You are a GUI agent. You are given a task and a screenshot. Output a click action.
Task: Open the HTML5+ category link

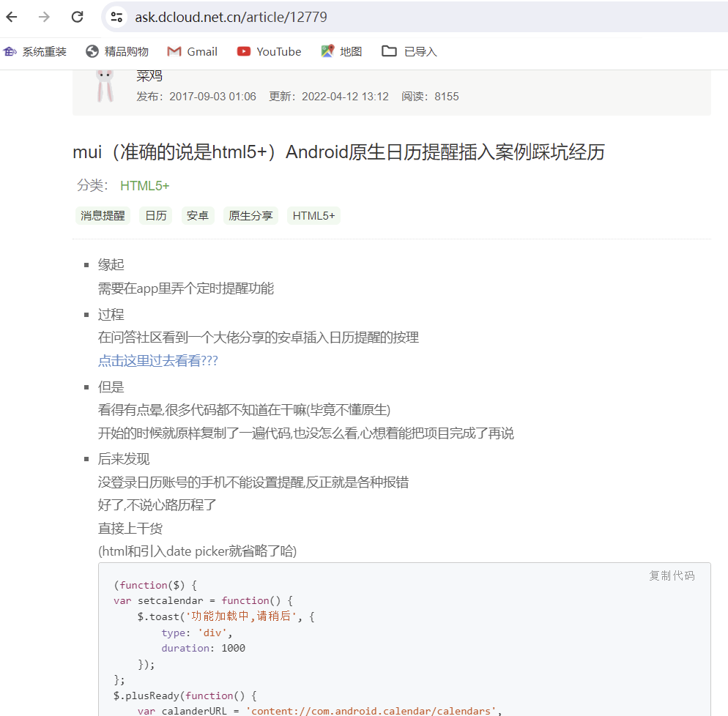[144, 185]
